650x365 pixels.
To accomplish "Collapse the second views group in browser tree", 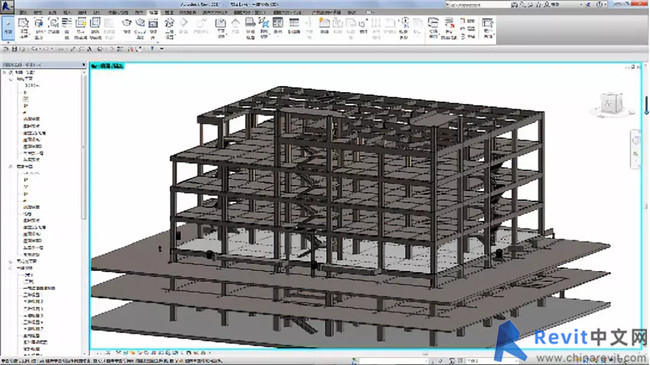I will 11,166.
